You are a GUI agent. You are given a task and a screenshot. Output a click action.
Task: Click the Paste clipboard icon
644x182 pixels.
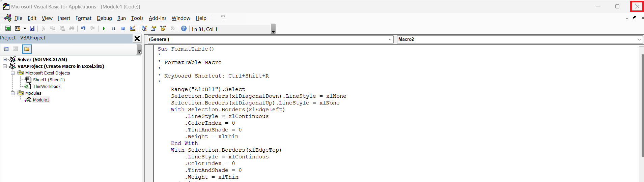(62, 29)
